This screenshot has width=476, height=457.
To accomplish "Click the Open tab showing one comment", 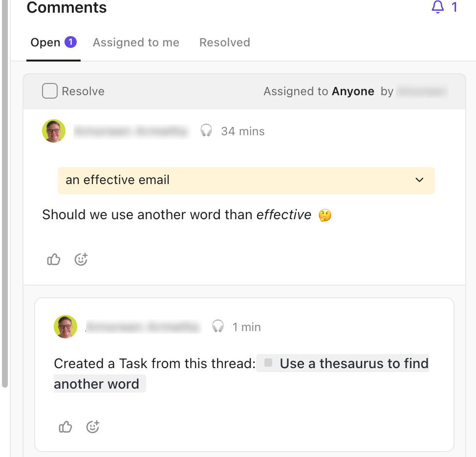I will [53, 42].
